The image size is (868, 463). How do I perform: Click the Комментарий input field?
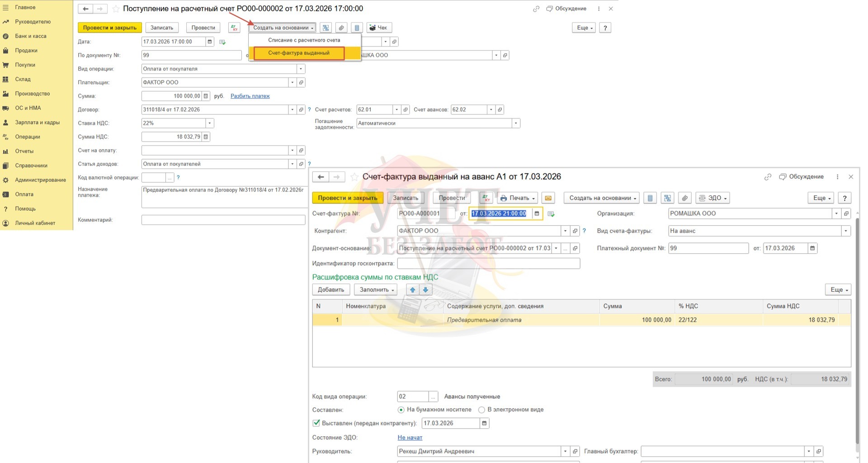click(223, 220)
